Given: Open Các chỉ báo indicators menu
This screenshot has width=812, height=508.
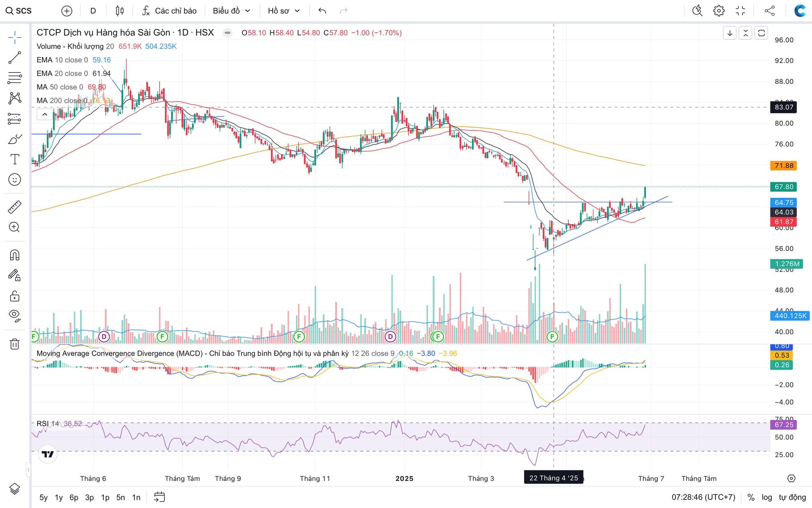Looking at the screenshot, I should [170, 11].
